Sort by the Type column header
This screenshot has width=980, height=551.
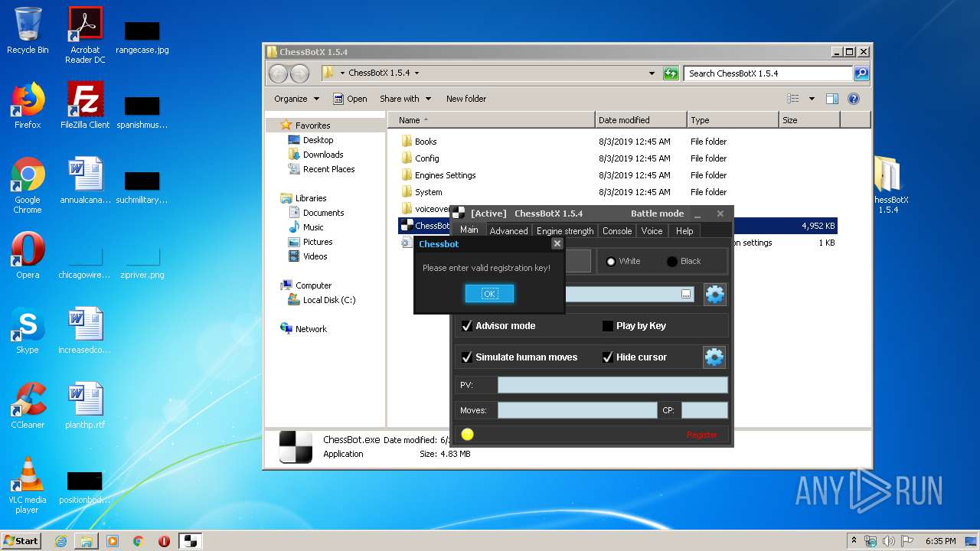click(x=733, y=120)
